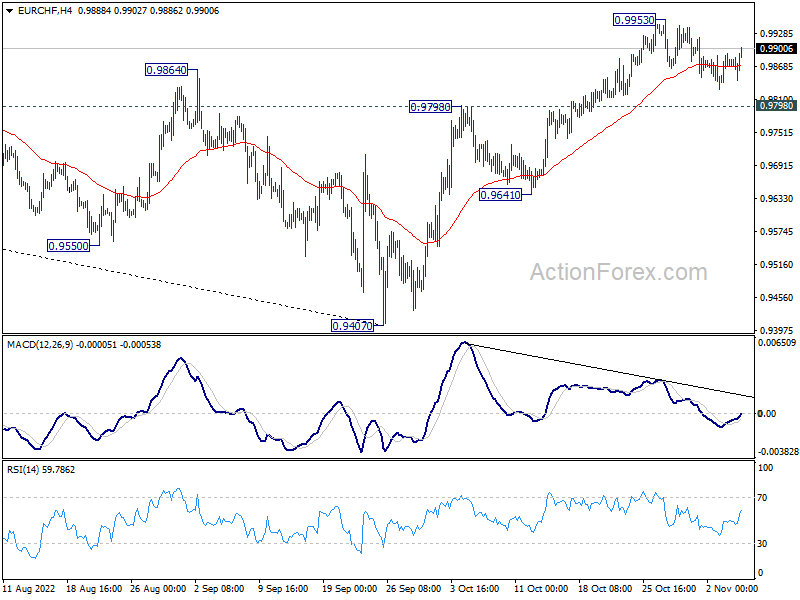Click the current price tag 0.99006
This screenshot has width=800, height=600.
tap(777, 48)
